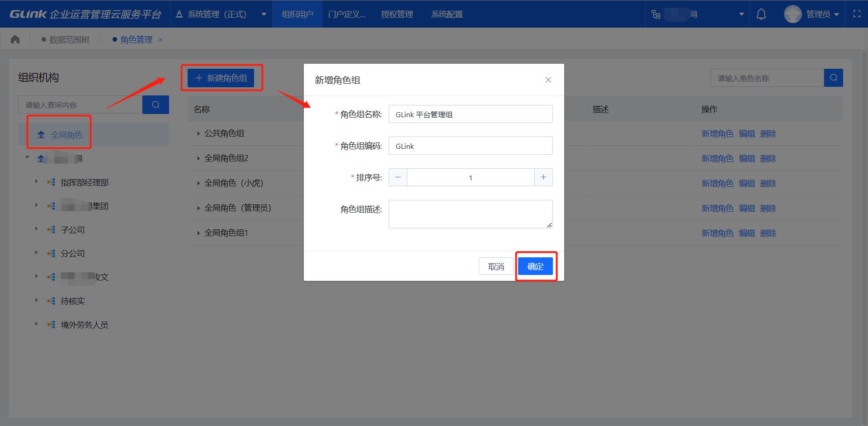Click 新增角色 for 公共角色组
Viewport: 868px width, 426px height.
coord(717,133)
